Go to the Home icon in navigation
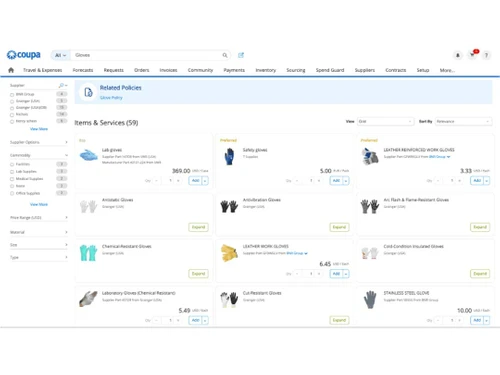The width and height of the screenshot is (500, 375). tap(11, 70)
